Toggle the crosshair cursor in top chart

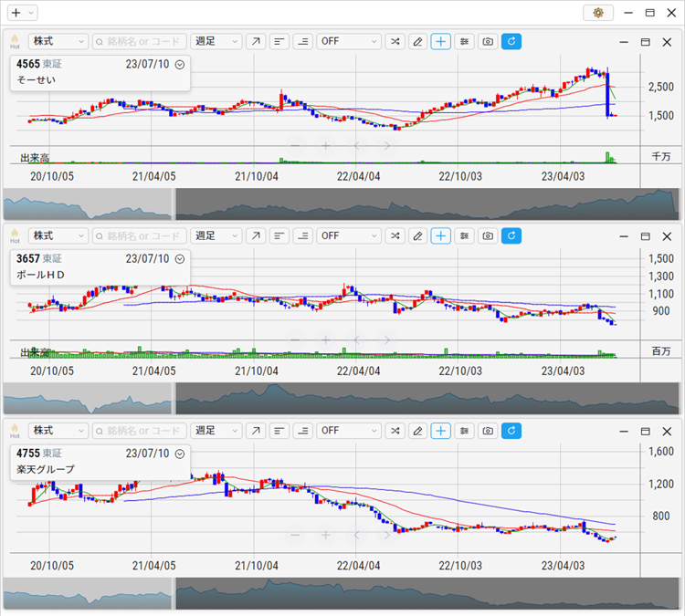pyautogui.click(x=441, y=42)
